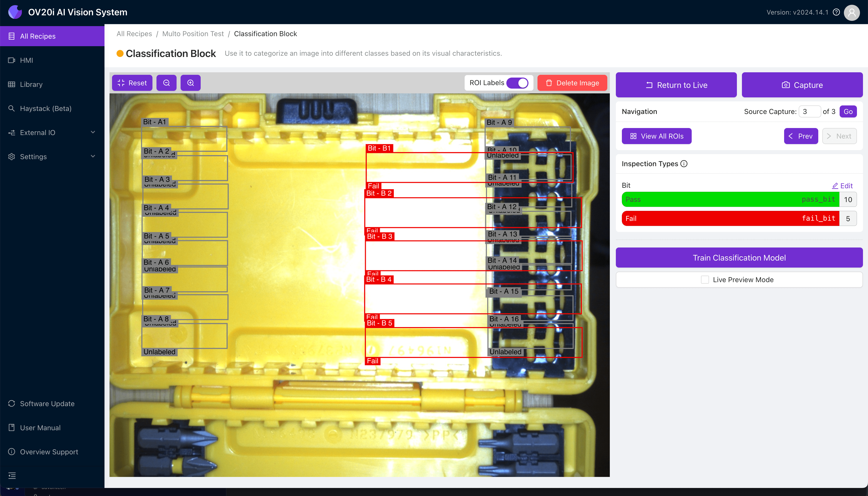Viewport: 868px width, 496px height.
Task: Click Train Classification Model button
Action: point(739,258)
